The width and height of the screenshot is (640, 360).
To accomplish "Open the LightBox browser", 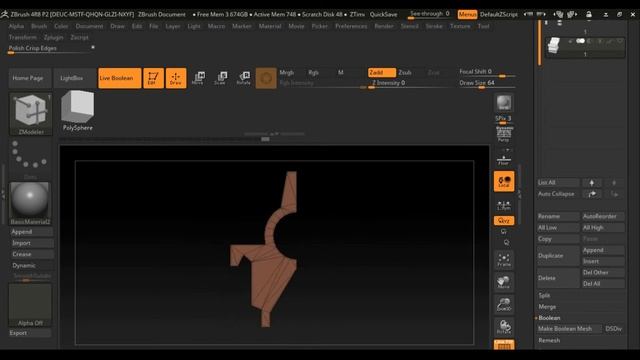I will point(75,78).
